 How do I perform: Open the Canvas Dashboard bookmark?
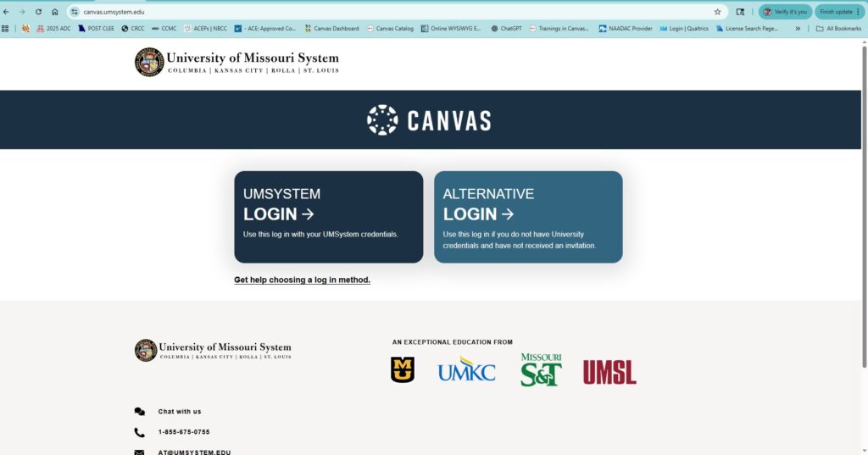click(331, 29)
